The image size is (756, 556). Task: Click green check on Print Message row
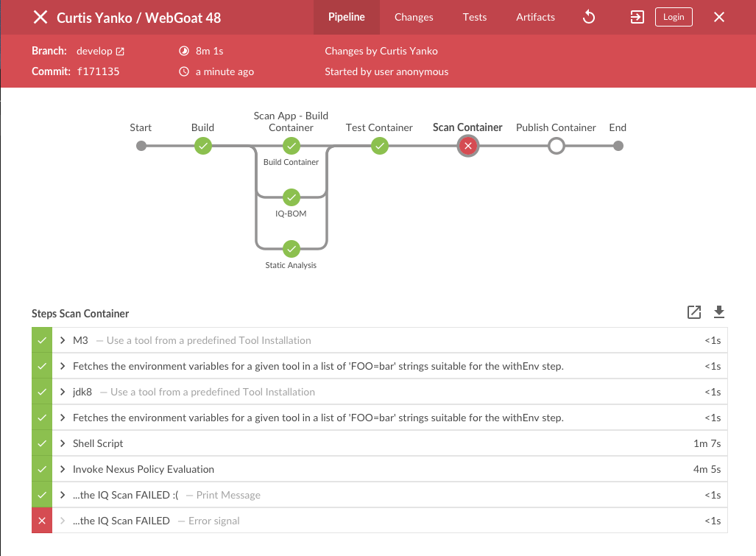pos(42,495)
